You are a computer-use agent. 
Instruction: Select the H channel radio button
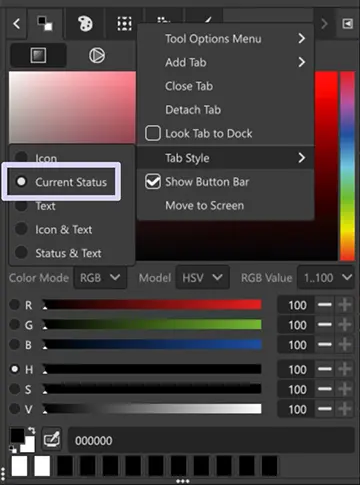pos(14,369)
